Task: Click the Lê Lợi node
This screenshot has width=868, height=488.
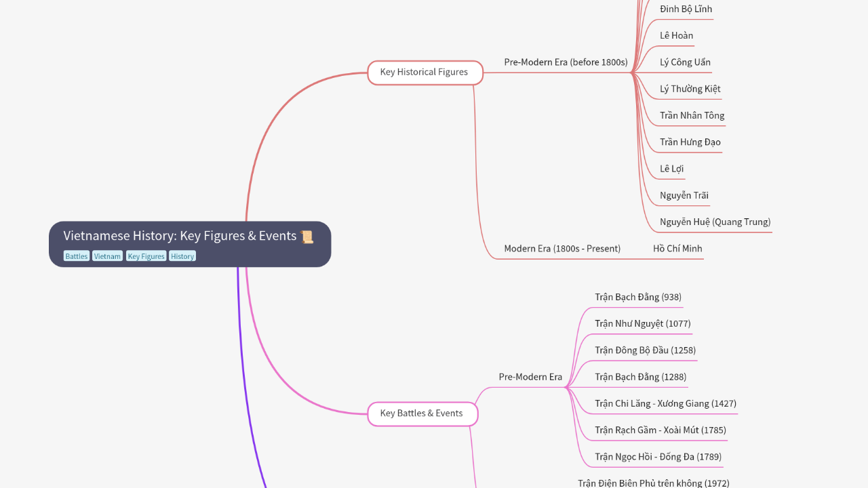Action: pyautogui.click(x=671, y=169)
